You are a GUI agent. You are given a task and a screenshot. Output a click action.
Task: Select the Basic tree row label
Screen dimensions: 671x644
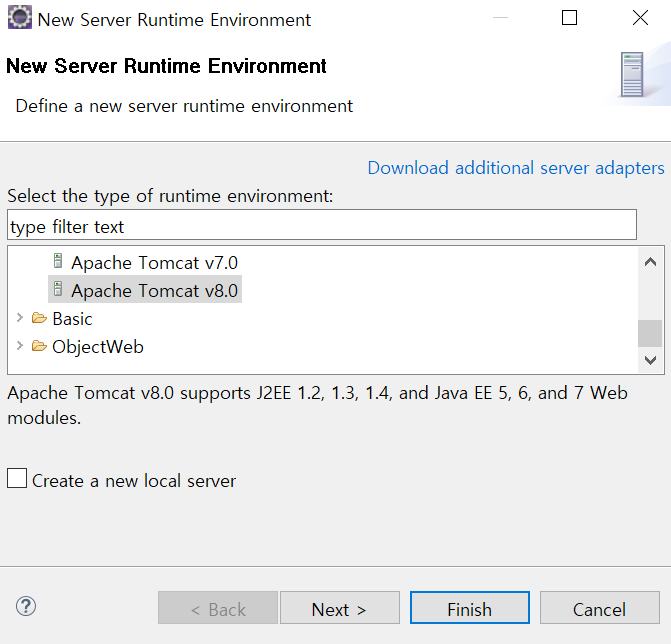coord(72,319)
